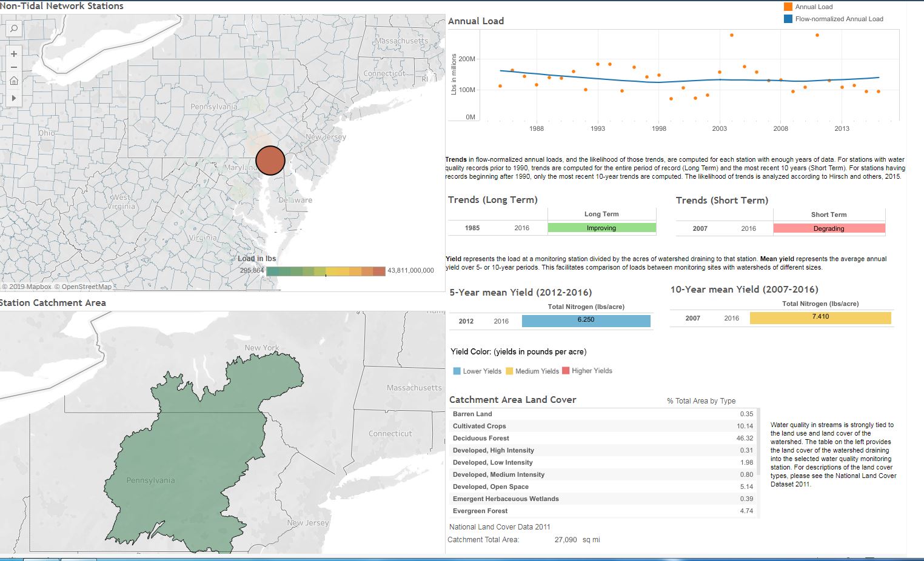Select the large red station circle
This screenshot has height=561, width=924.
[270, 161]
